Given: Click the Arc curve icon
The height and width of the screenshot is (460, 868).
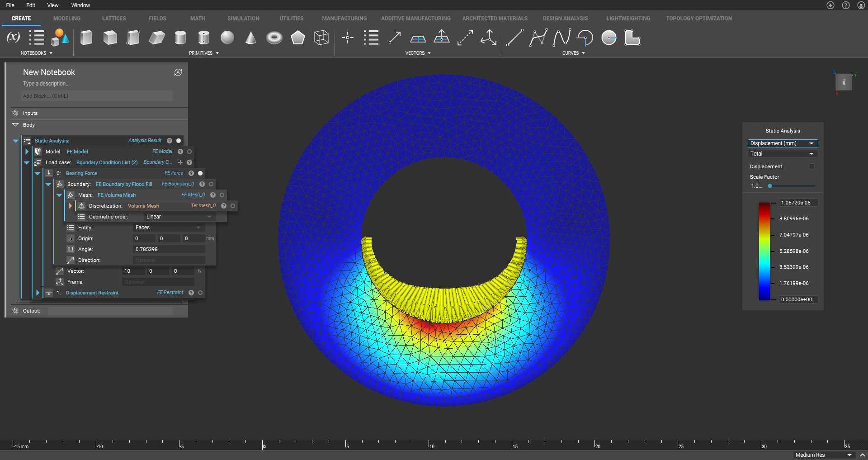Looking at the screenshot, I should 585,38.
